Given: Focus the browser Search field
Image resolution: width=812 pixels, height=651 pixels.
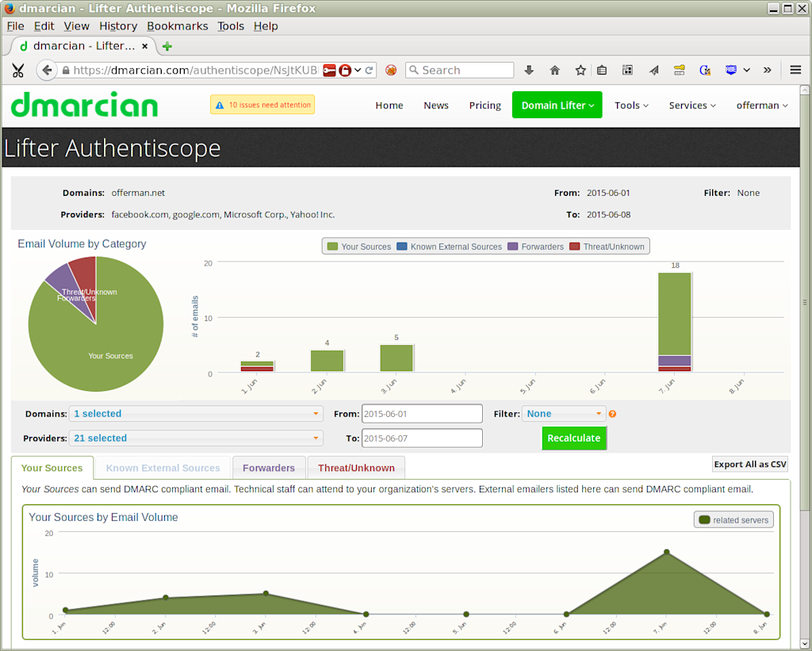Looking at the screenshot, I should tap(459, 70).
